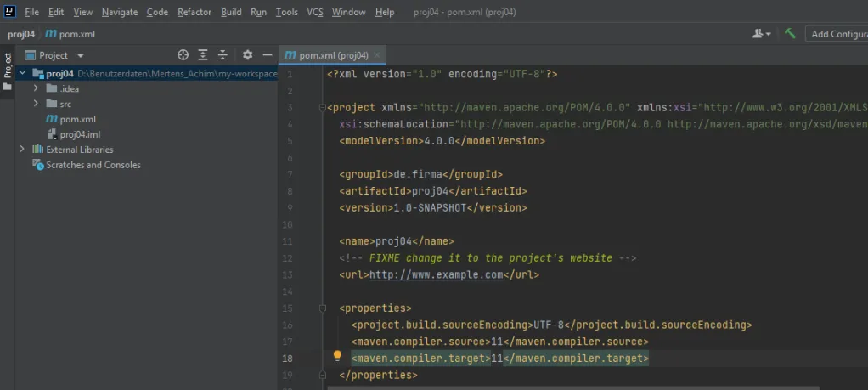Click the highlighted maven.compiler.target line
This screenshot has height=390, width=868.
(x=500, y=359)
